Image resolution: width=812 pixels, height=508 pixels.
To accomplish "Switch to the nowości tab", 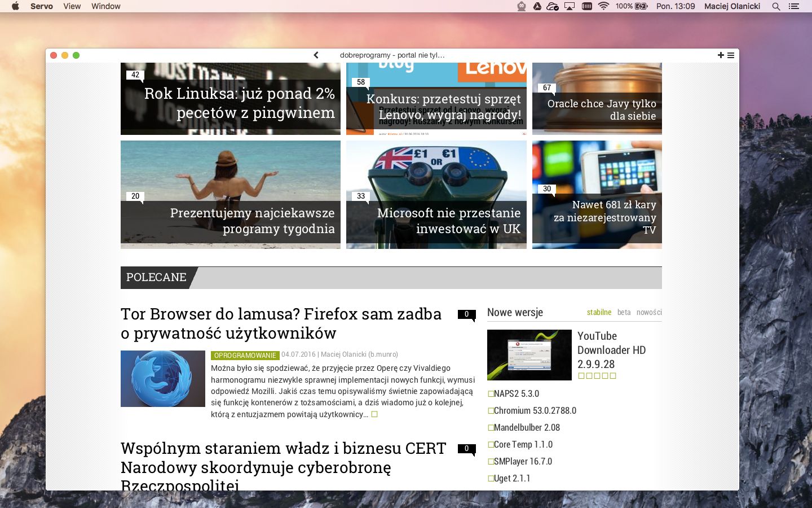I will tap(649, 312).
